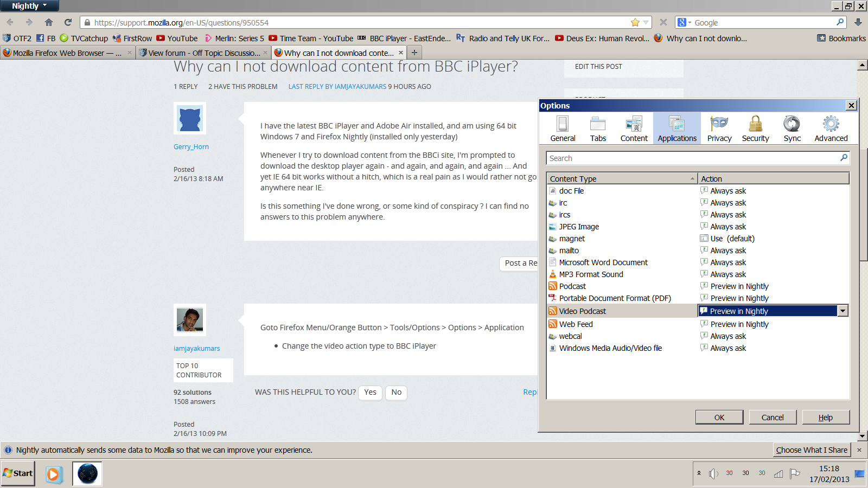Select the Web Feed row
Screen dimensions: 868x488
click(698, 324)
